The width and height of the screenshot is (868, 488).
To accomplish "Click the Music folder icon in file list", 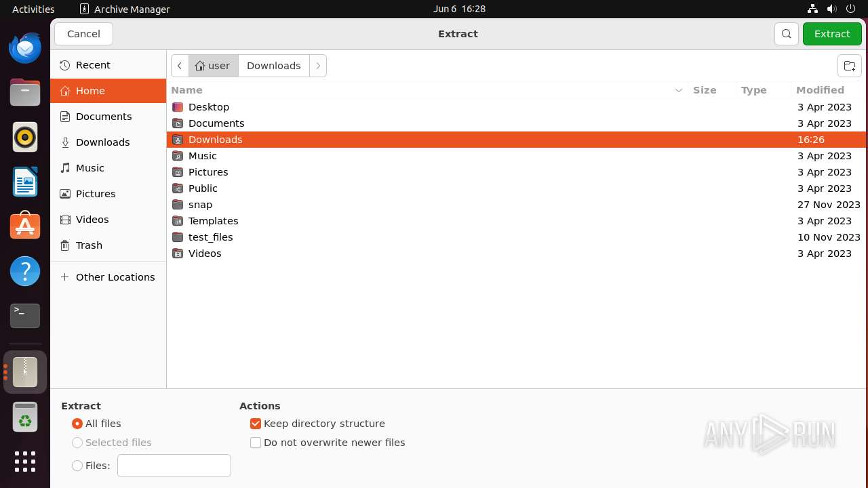I will (x=178, y=156).
